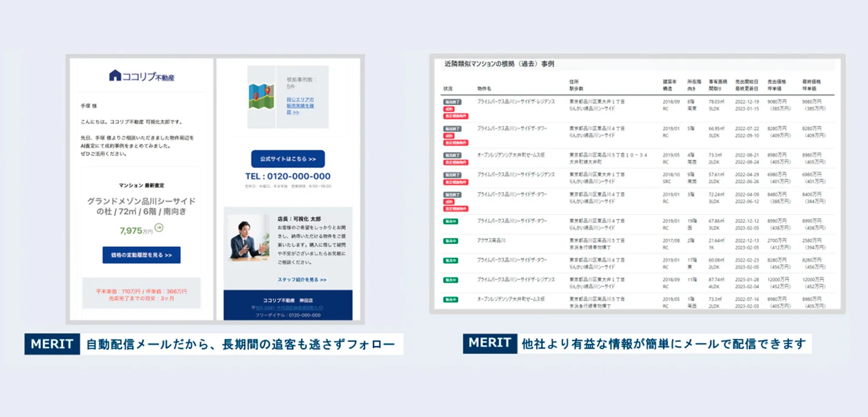Click the 状況 column header

448,89
